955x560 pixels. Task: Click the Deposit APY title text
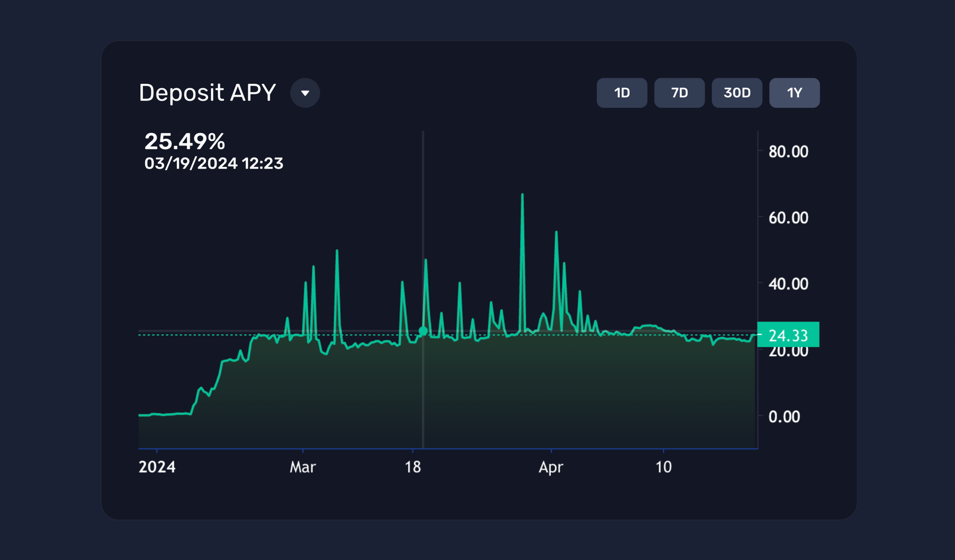(x=207, y=93)
